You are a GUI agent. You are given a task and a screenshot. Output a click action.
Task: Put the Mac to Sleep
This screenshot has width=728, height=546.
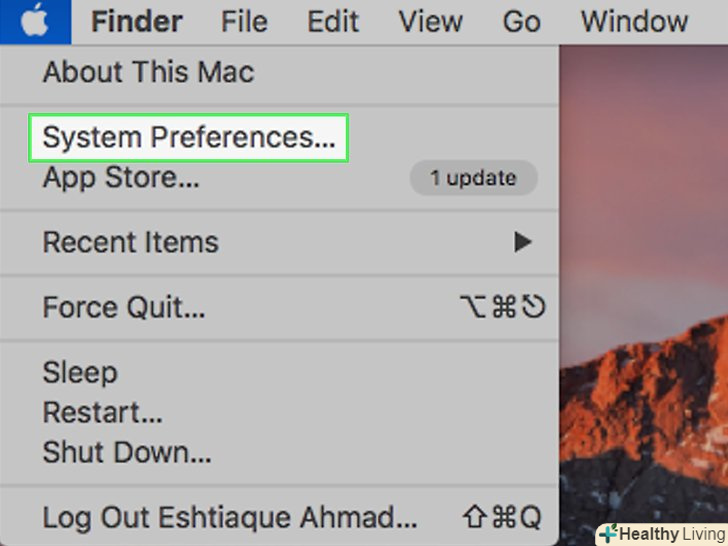click(x=80, y=373)
